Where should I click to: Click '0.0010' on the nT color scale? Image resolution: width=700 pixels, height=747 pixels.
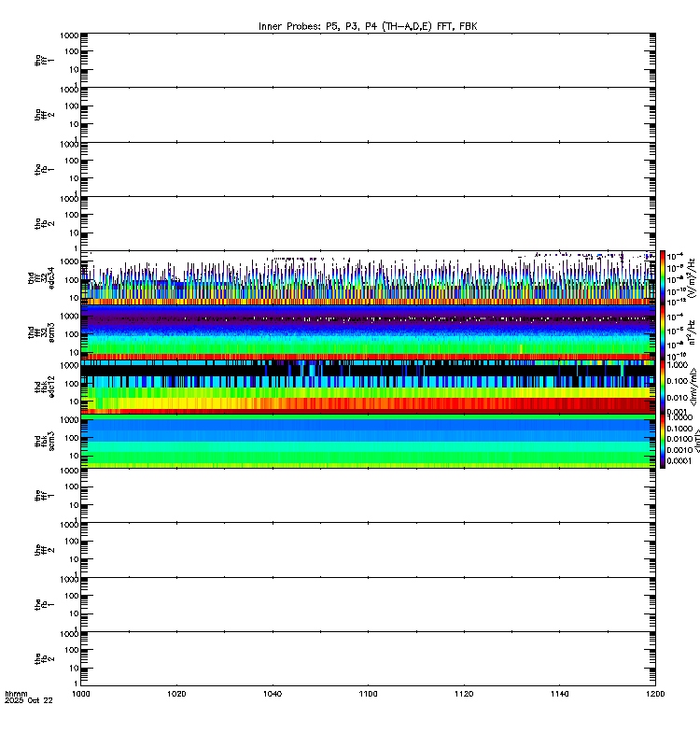point(679,450)
